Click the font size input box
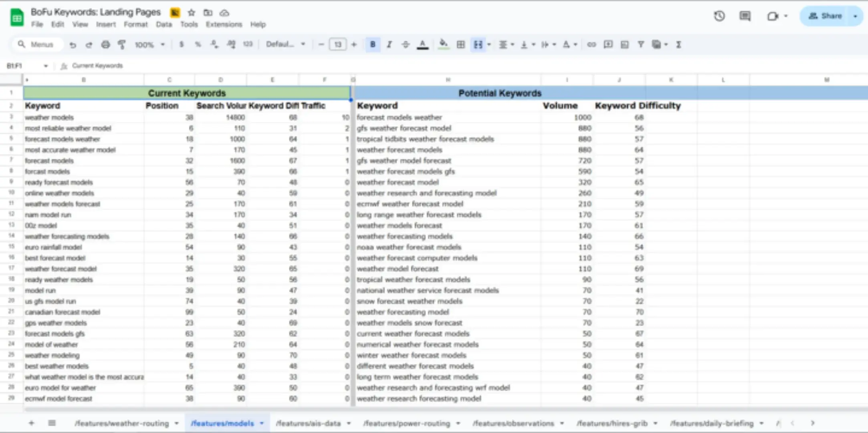 pyautogui.click(x=337, y=45)
